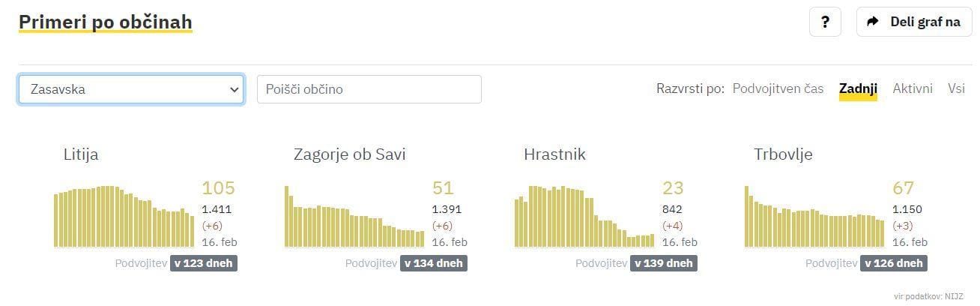The width and height of the screenshot is (980, 306).
Task: Click the 'v 139 dneh' doubling badge
Action: click(x=664, y=263)
